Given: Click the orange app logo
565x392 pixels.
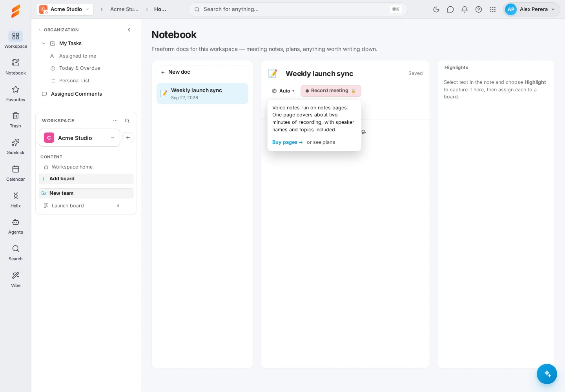Looking at the screenshot, I should pyautogui.click(x=16, y=11).
